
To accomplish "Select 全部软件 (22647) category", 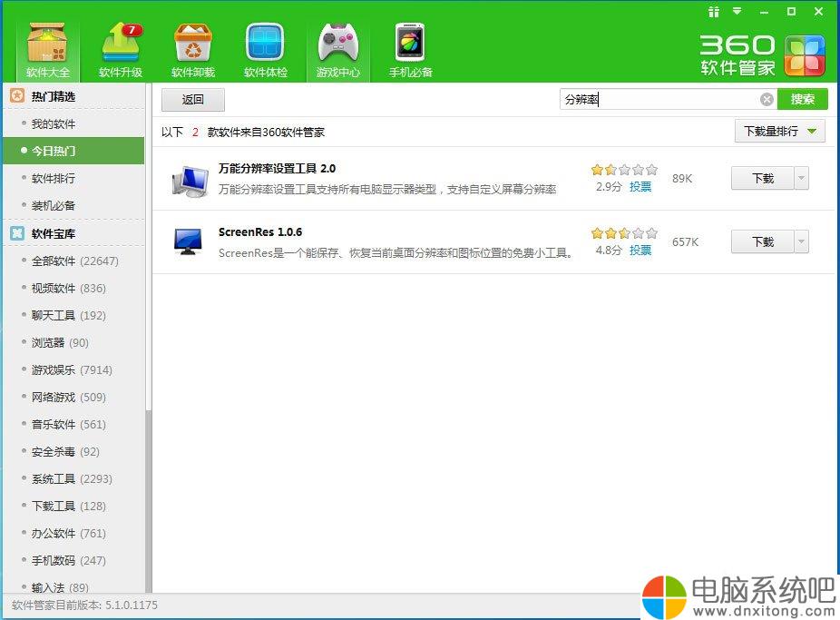I will point(73,261).
